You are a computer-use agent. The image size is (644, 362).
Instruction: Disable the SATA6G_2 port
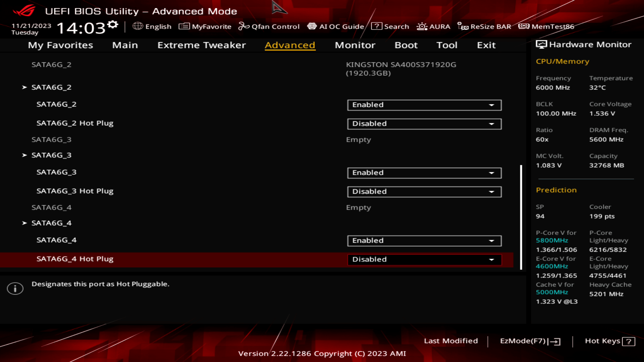click(424, 105)
